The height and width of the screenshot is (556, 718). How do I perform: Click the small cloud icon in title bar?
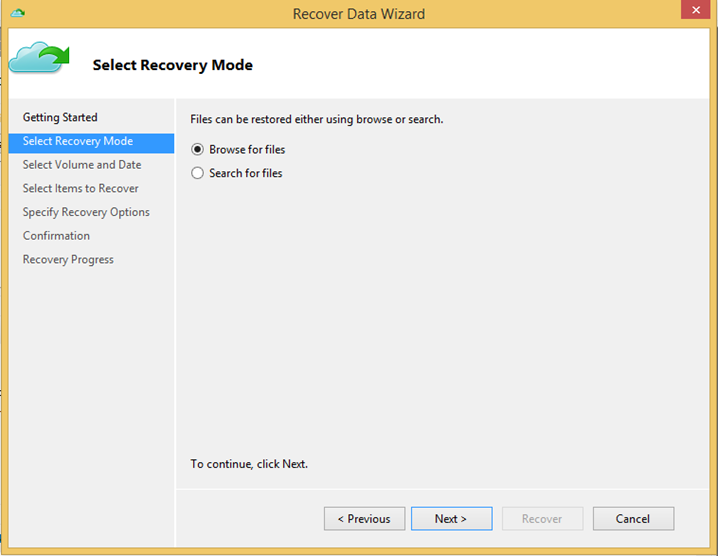coord(17,13)
